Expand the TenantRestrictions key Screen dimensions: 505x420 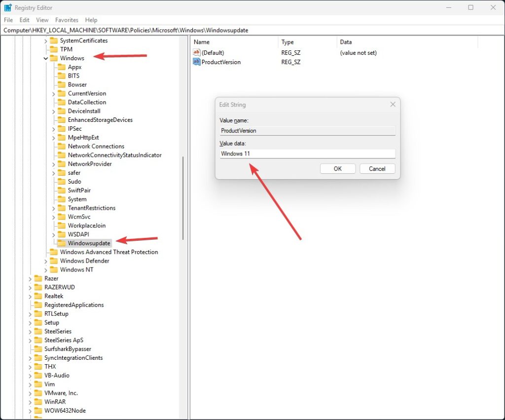(x=53, y=209)
